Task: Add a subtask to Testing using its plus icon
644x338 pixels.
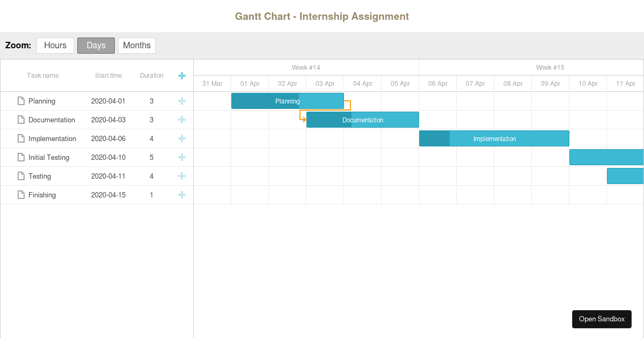Action: (x=182, y=176)
